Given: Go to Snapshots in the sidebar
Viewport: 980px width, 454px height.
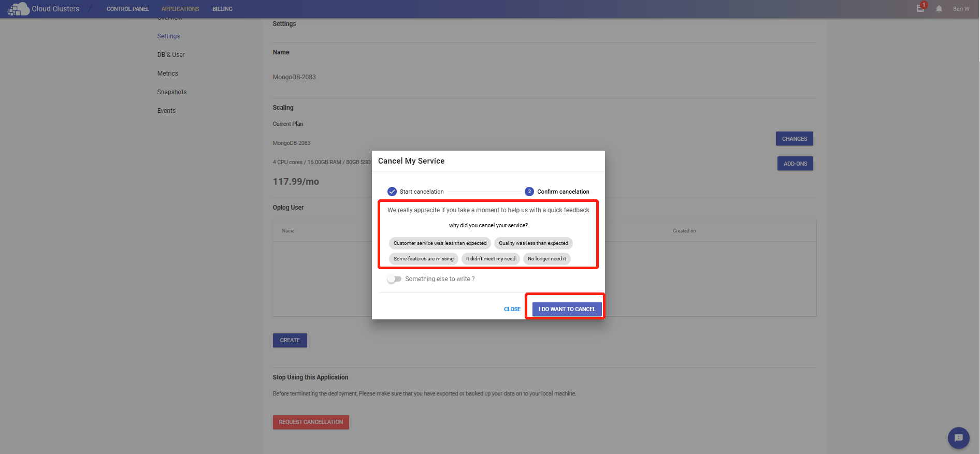Looking at the screenshot, I should point(172,92).
